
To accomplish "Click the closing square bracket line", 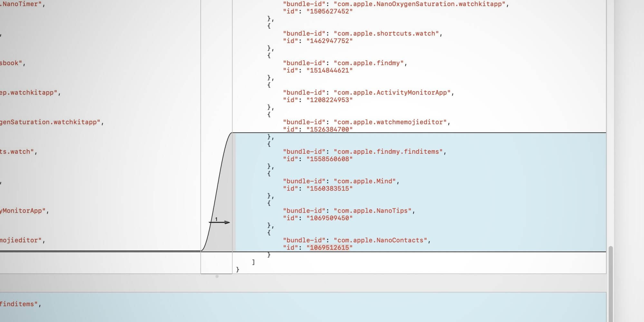I will click(x=254, y=262).
